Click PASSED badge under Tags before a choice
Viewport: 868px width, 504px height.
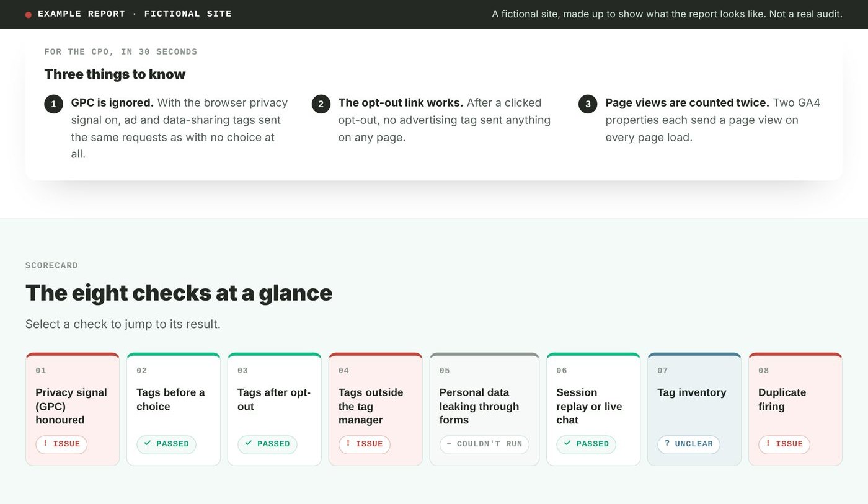click(x=166, y=444)
